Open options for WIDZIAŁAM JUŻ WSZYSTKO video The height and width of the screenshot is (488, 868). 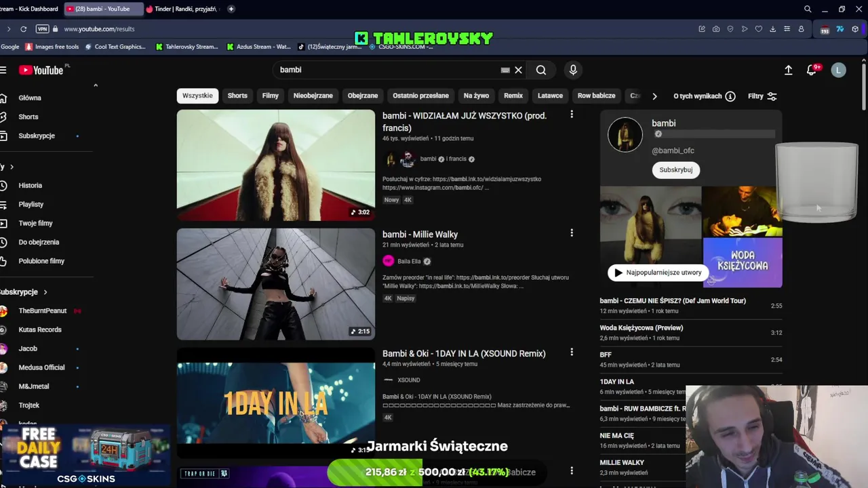[x=572, y=115]
